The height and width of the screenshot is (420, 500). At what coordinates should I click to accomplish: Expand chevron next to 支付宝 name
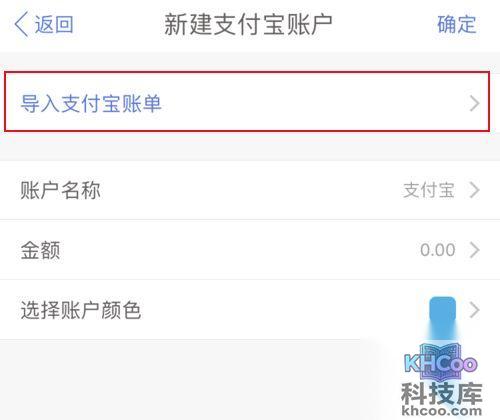tap(474, 190)
